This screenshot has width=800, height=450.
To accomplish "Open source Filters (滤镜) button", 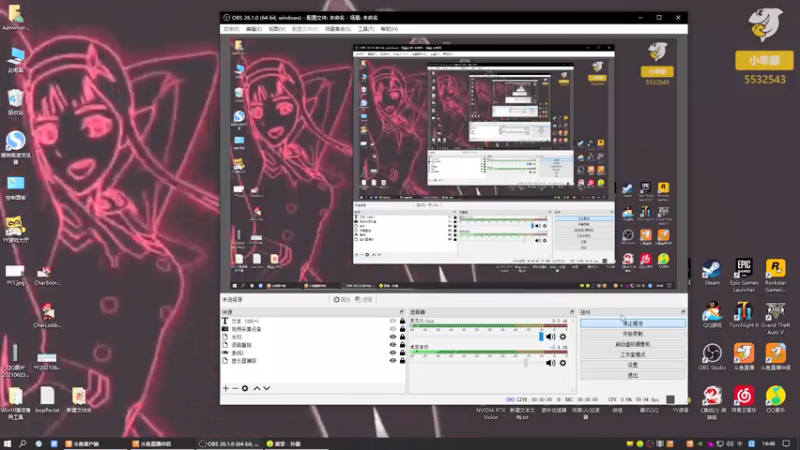I will [364, 299].
